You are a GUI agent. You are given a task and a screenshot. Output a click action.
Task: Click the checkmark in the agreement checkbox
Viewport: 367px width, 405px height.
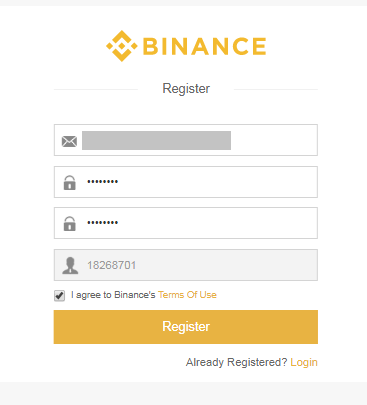60,295
